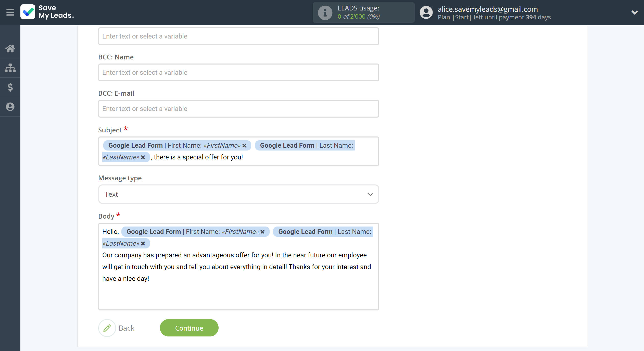Open the hamburger menu
The width and height of the screenshot is (644, 351).
coord(10,12)
